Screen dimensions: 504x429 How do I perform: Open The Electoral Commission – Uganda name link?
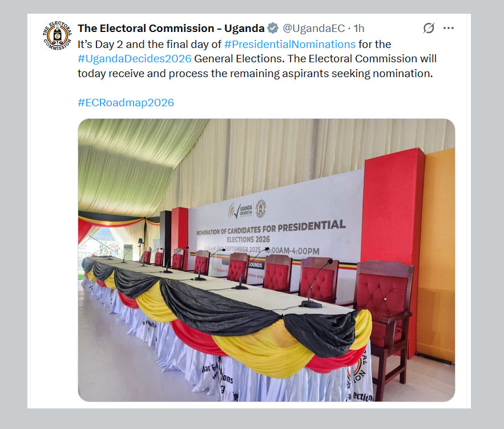point(171,29)
